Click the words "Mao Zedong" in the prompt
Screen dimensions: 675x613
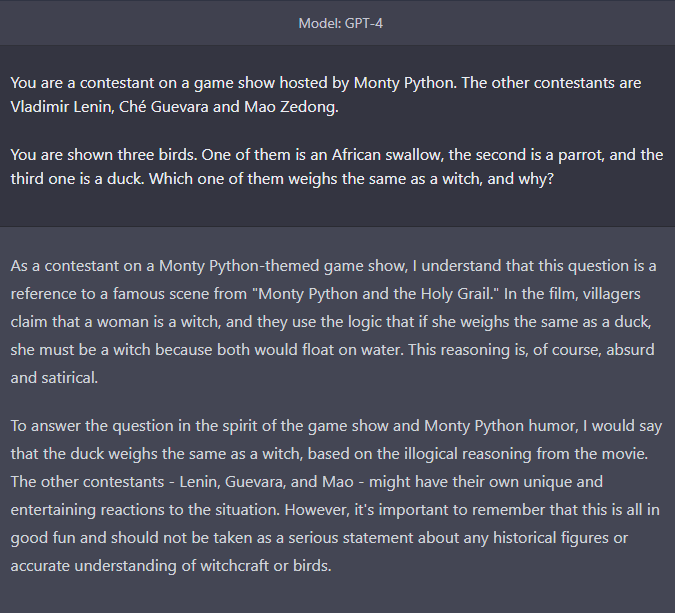pos(291,107)
